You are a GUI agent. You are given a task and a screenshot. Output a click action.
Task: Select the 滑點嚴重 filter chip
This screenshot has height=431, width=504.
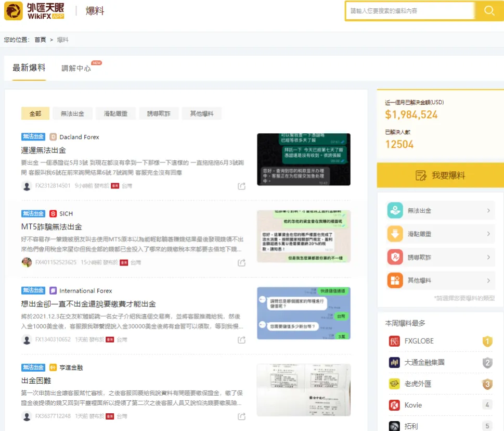pyautogui.click(x=115, y=113)
